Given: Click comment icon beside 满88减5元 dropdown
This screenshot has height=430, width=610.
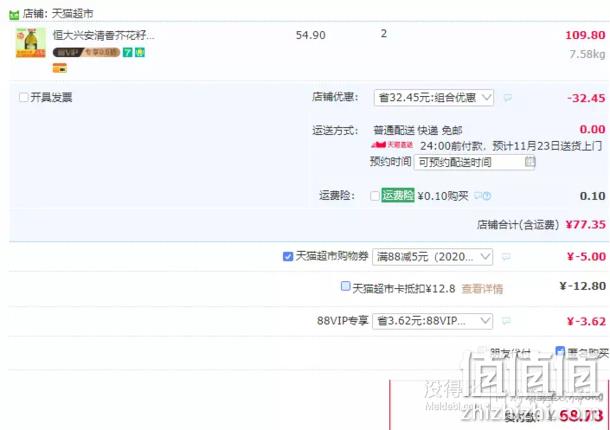Looking at the screenshot, I should tap(506, 257).
